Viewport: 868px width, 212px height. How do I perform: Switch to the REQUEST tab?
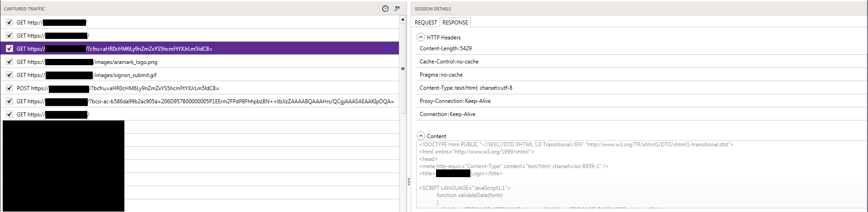tap(426, 22)
